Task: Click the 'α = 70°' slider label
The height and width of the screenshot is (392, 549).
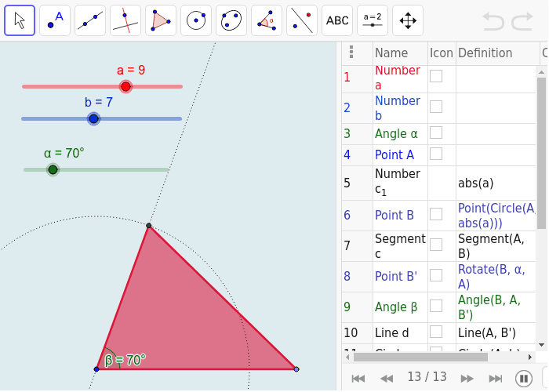Action: pyautogui.click(x=64, y=154)
